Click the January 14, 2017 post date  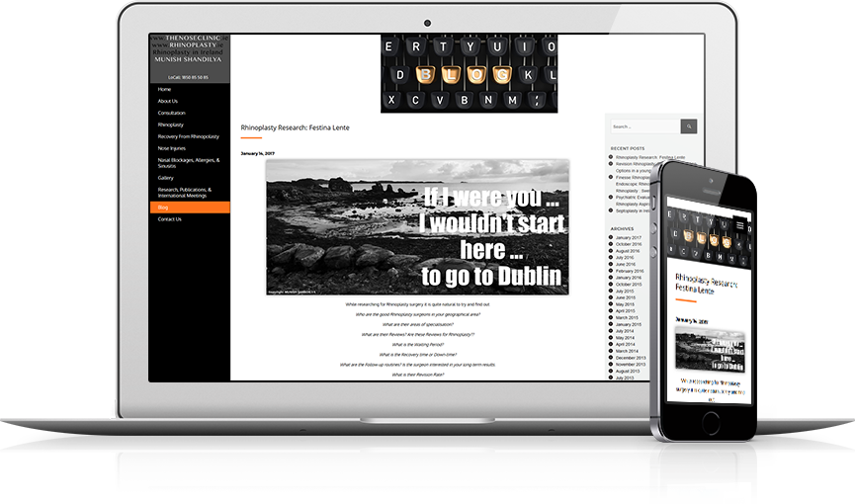[257, 154]
